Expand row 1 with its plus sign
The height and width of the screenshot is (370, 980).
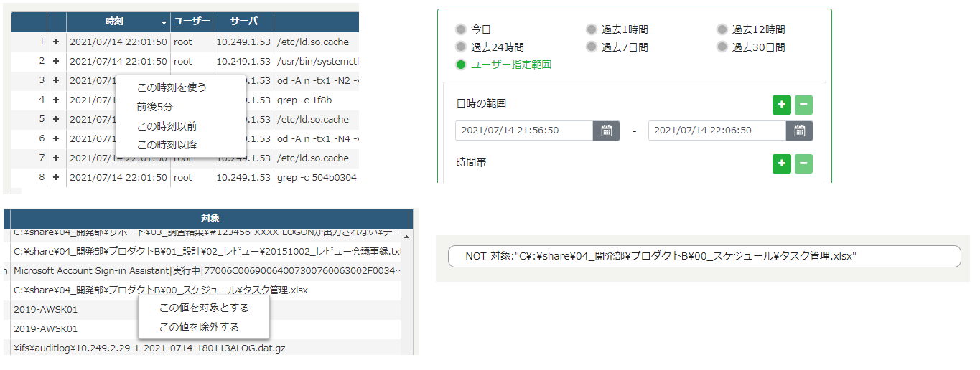[56, 42]
